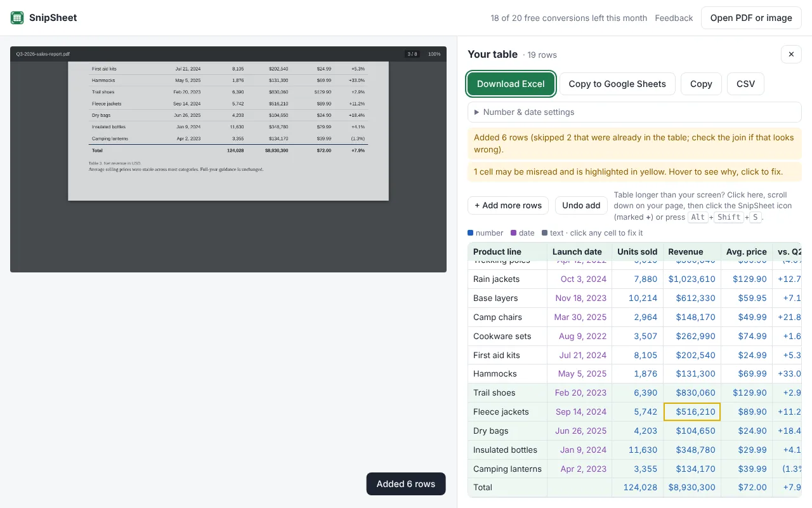Copy table to Google Sheets
The height and width of the screenshot is (508, 812).
tap(617, 84)
